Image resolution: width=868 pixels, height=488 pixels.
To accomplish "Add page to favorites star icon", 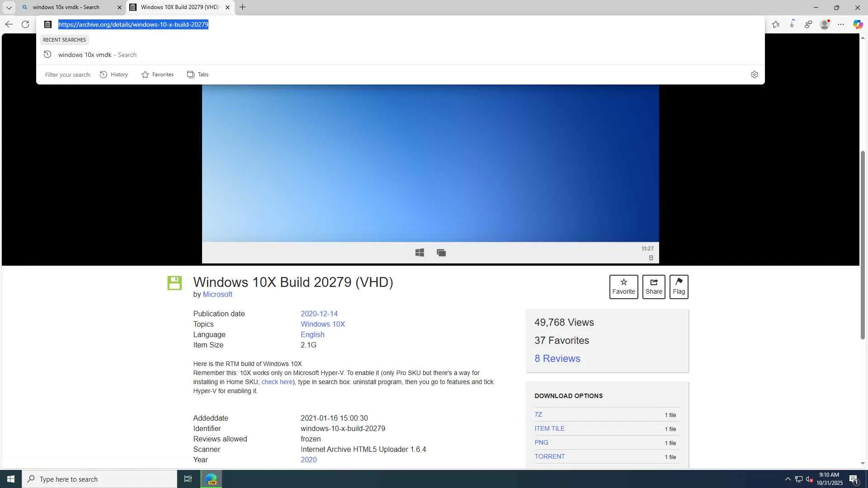I will click(776, 24).
